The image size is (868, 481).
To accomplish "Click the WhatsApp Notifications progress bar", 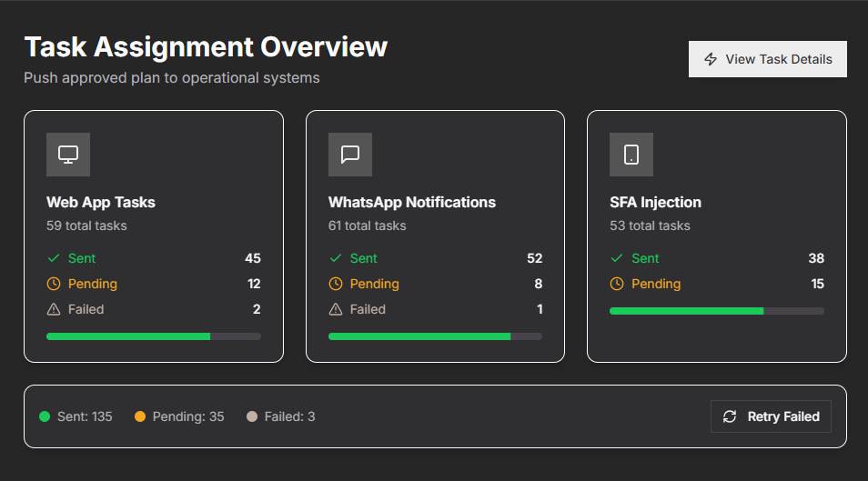I will (x=435, y=336).
